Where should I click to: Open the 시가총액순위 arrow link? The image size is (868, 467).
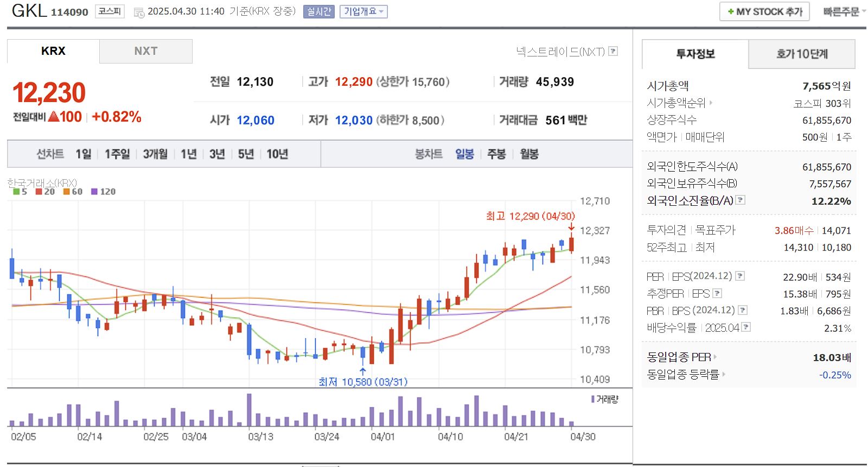tap(711, 103)
